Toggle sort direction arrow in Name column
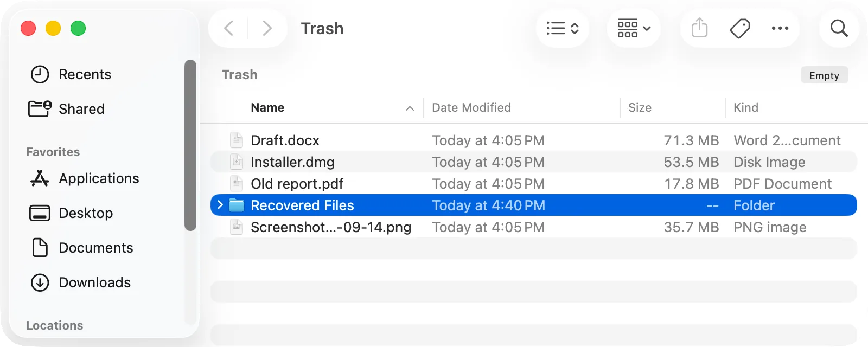The height and width of the screenshot is (347, 868). point(410,108)
